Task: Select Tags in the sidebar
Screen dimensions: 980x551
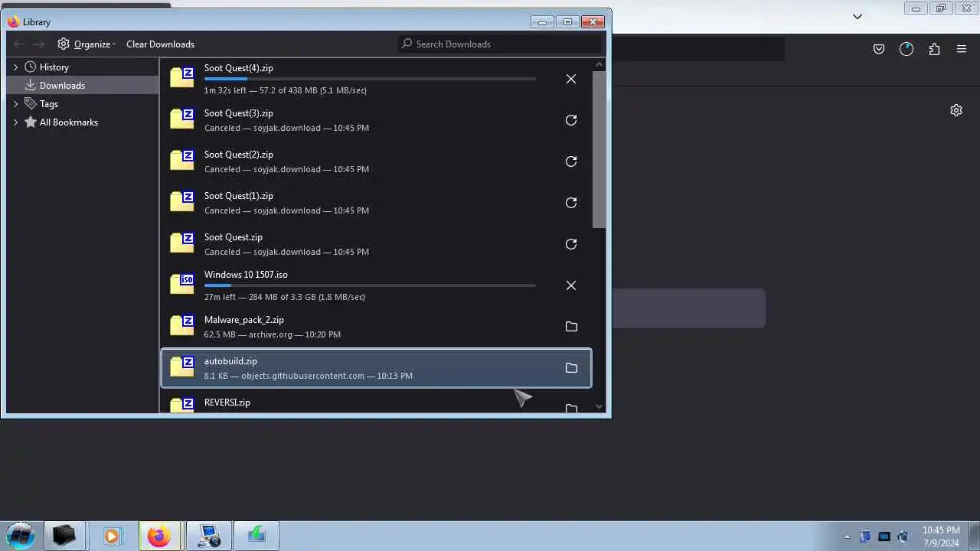Action: pos(49,104)
